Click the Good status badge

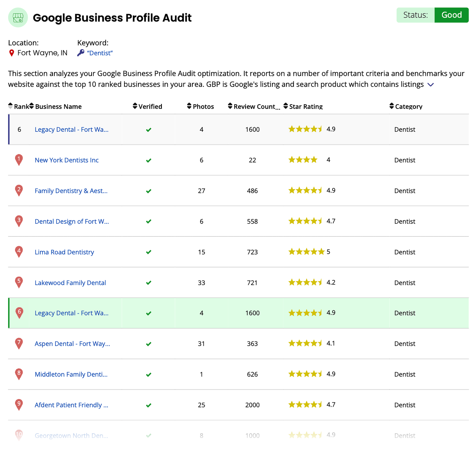(452, 15)
